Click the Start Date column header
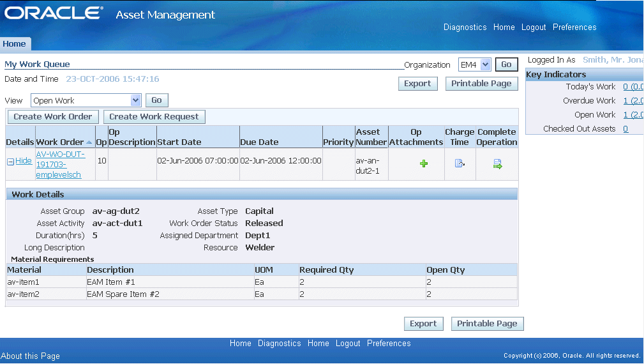Screen dimensions: 644x364 coord(179,142)
